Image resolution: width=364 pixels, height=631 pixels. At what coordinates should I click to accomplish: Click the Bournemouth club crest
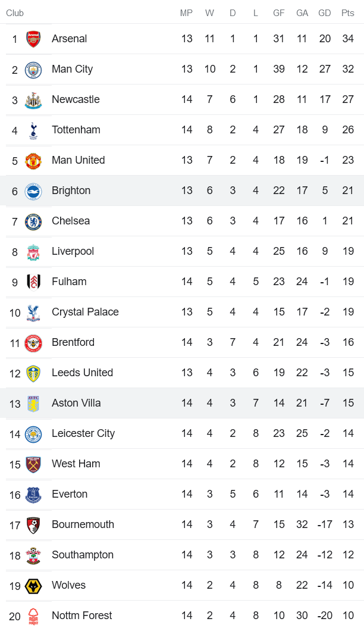click(33, 525)
